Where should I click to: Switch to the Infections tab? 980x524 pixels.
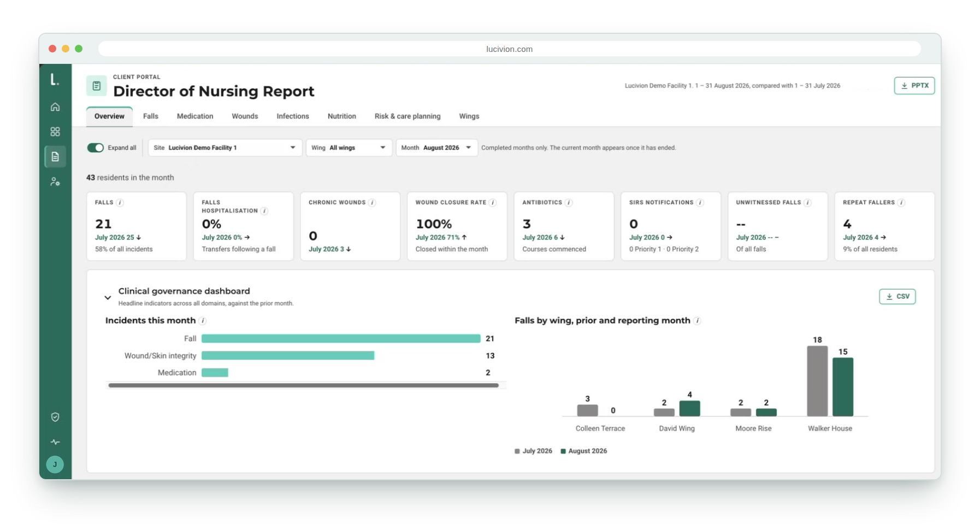(293, 116)
